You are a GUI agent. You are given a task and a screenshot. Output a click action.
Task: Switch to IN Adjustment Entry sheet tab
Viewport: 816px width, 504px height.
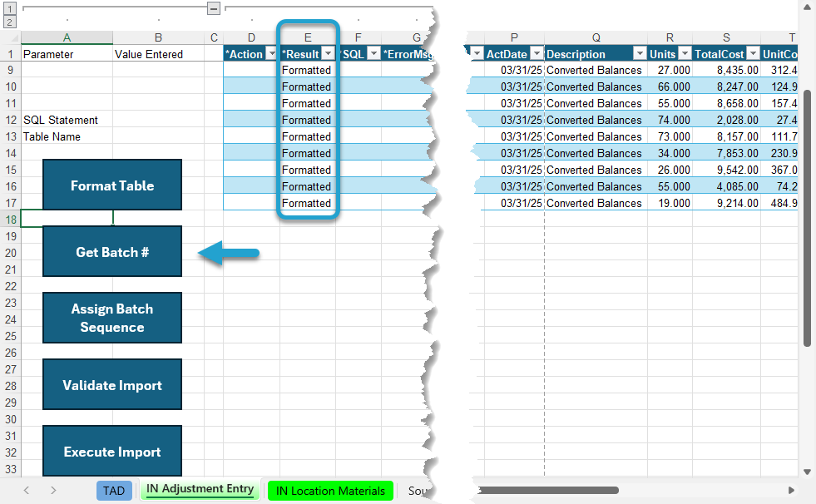click(x=200, y=489)
